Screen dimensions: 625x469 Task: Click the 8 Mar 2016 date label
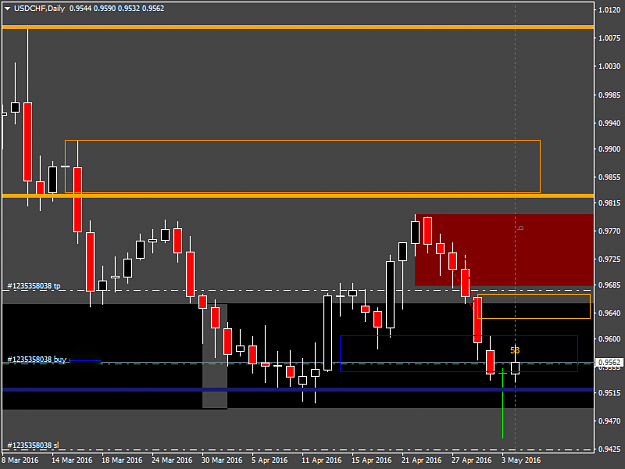pos(20,460)
